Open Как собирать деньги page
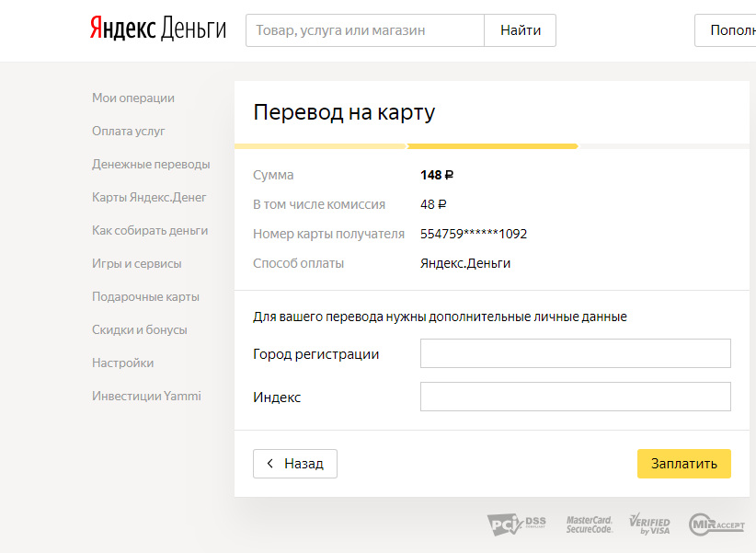756x553 pixels. click(x=150, y=231)
